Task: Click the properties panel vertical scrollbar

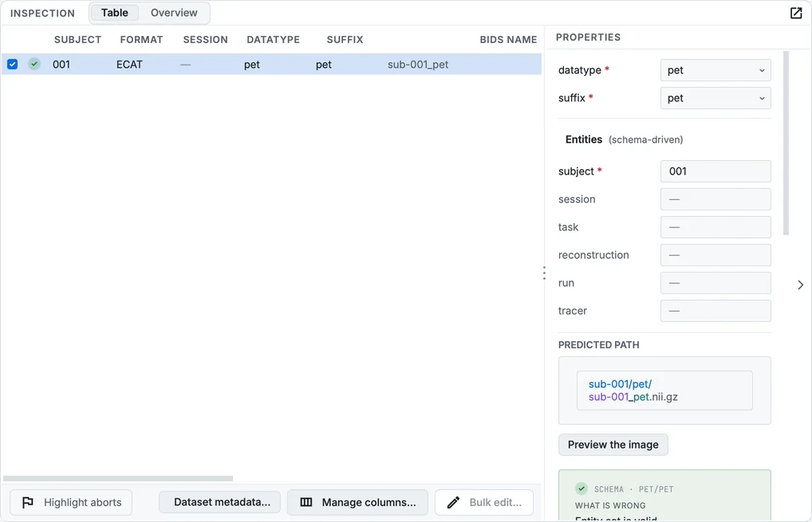Action: click(x=786, y=143)
